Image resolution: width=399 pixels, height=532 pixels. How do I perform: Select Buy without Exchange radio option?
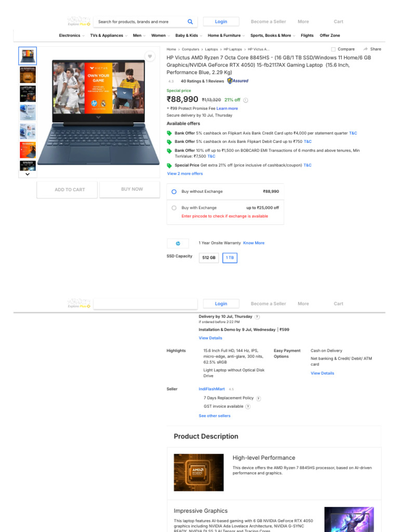click(x=174, y=192)
